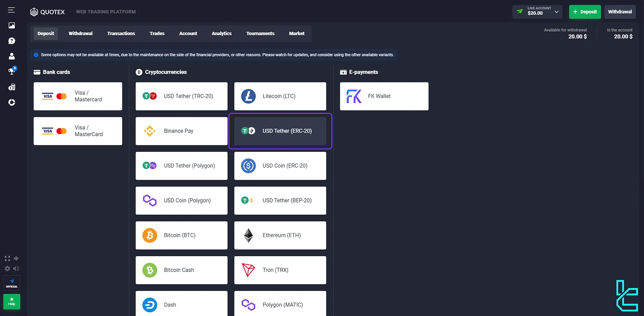Open the green Help chat button
The width and height of the screenshot is (644, 316).
12,302
